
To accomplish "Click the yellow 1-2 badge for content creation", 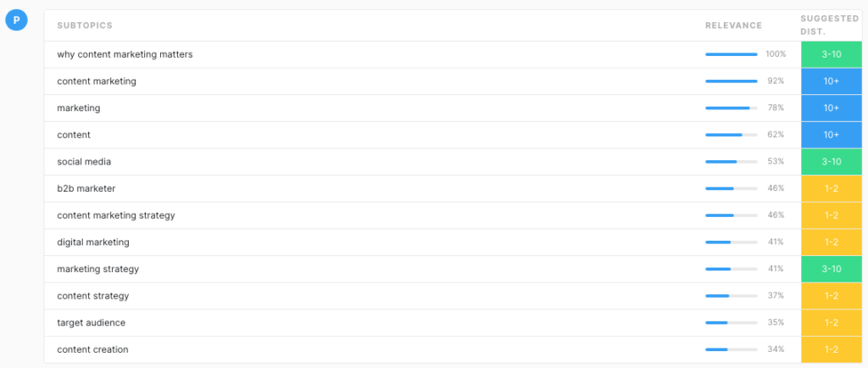I will click(832, 349).
